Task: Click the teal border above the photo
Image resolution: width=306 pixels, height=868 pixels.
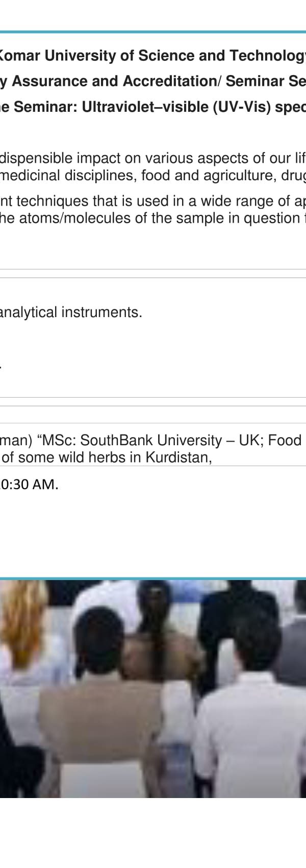Action: click(x=153, y=579)
